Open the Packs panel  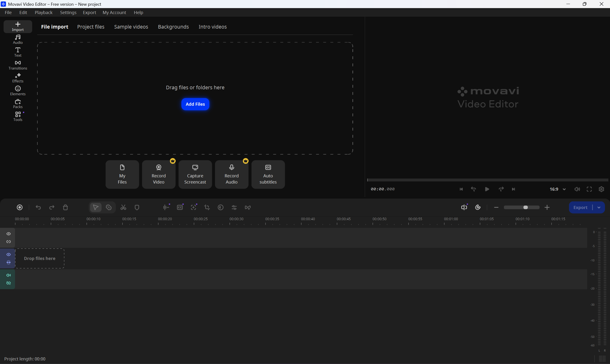(18, 104)
